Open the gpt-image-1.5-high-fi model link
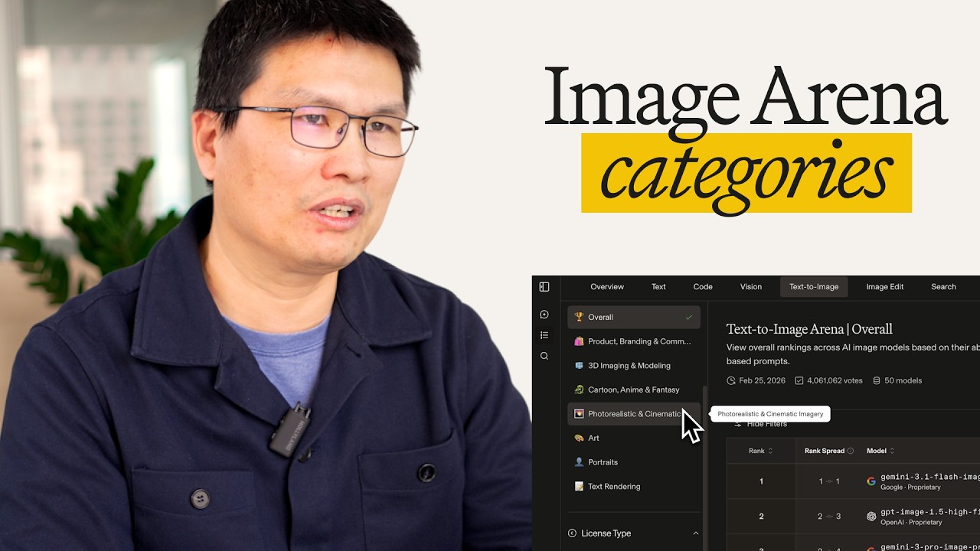 tap(930, 512)
